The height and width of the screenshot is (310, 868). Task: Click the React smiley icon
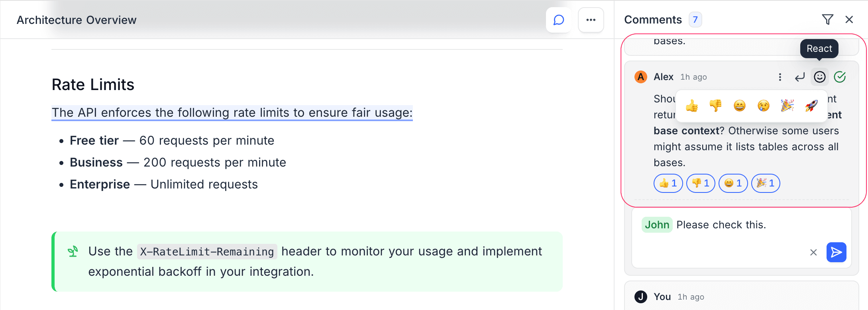pyautogui.click(x=820, y=77)
